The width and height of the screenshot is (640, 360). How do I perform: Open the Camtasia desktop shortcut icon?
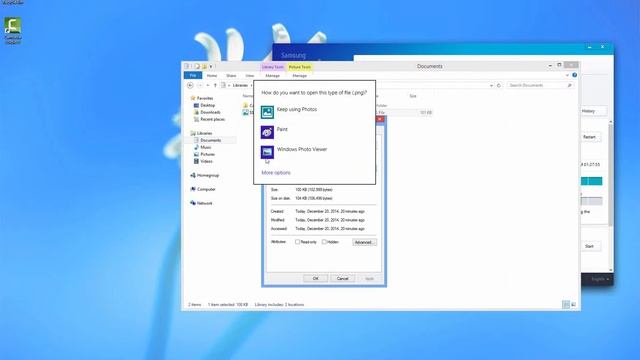[13, 30]
